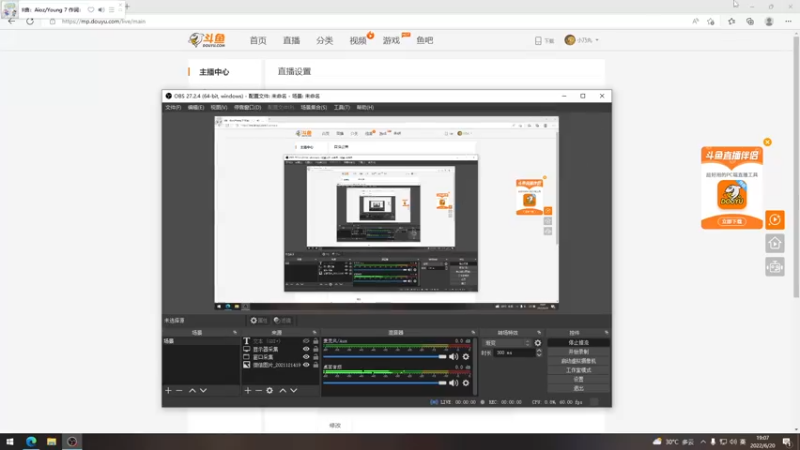Move source up in Sources panel

[283, 390]
